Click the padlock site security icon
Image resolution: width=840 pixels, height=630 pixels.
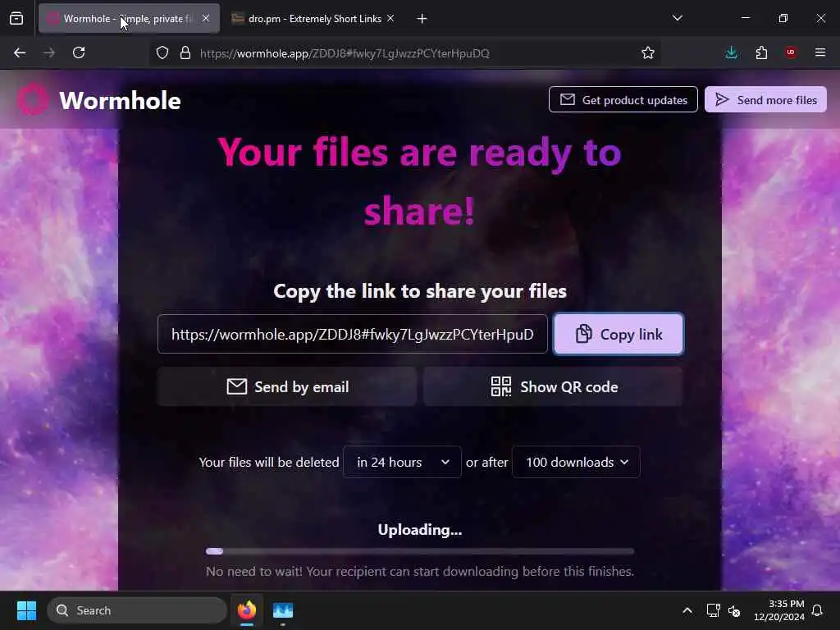[x=185, y=52]
